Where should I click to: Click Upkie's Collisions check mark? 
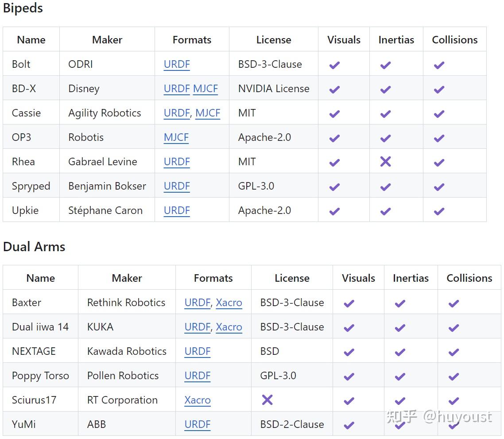[x=439, y=211]
